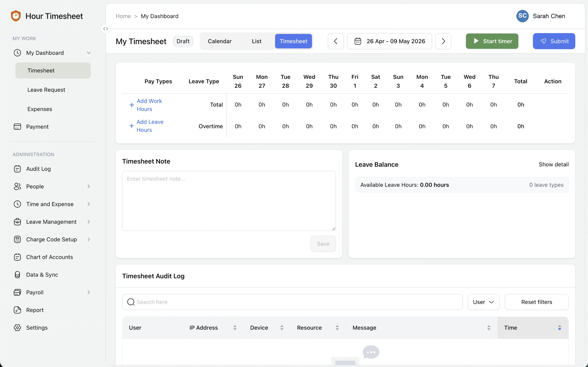Click the Time and Expense clock icon

pos(18,204)
